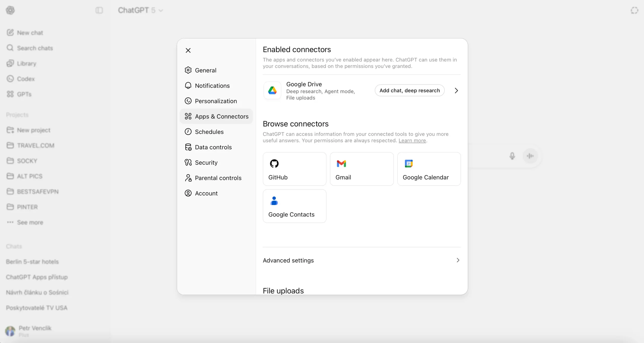Viewport: 644px width, 343px height.
Task: Start voice mode with the waveform icon
Action: pyautogui.click(x=530, y=156)
